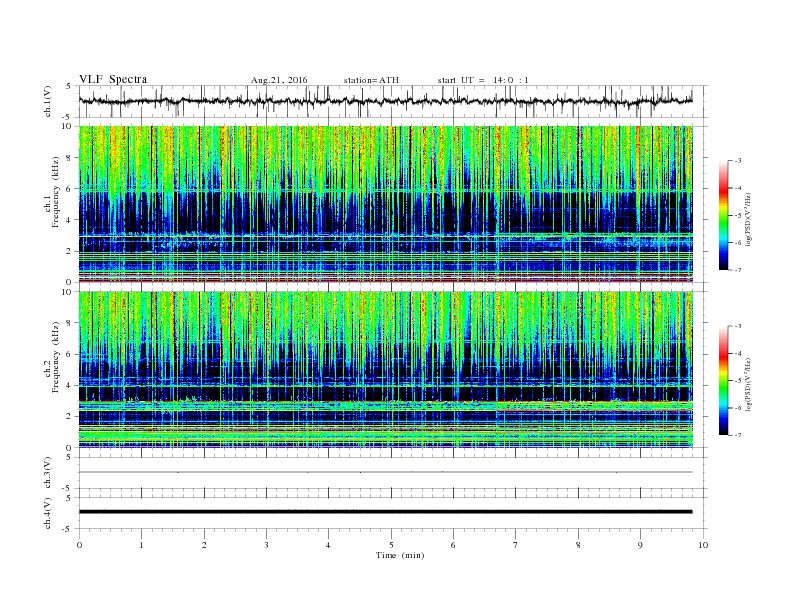This screenshot has height=612, width=792.
Task: Click the "ch.1(V)" waveform axis label
Action: tap(48, 101)
